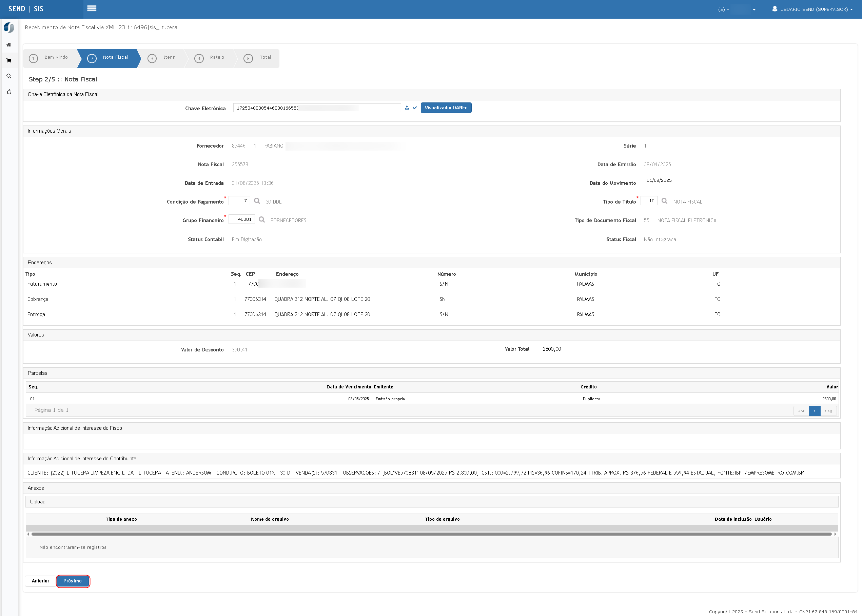Click the Valor Total 2800,00 value
Image resolution: width=862 pixels, height=616 pixels.
[551, 349]
